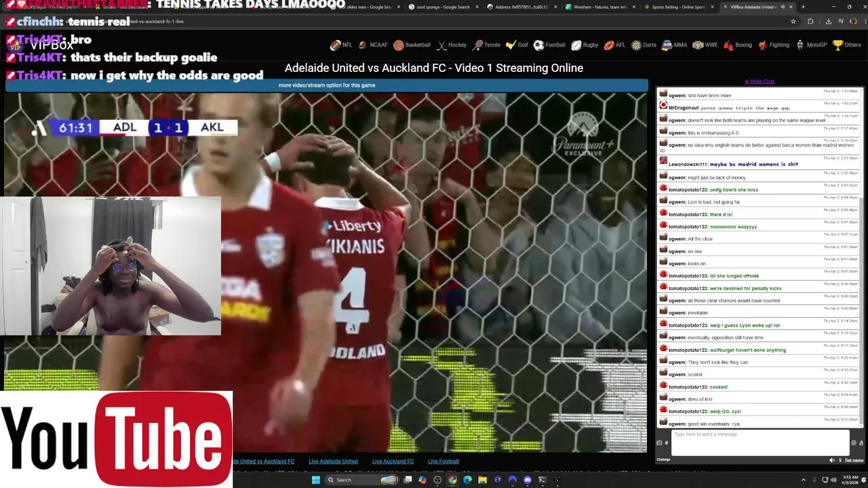Image resolution: width=868 pixels, height=488 pixels.
Task: Select the Fighting category
Action: (774, 45)
